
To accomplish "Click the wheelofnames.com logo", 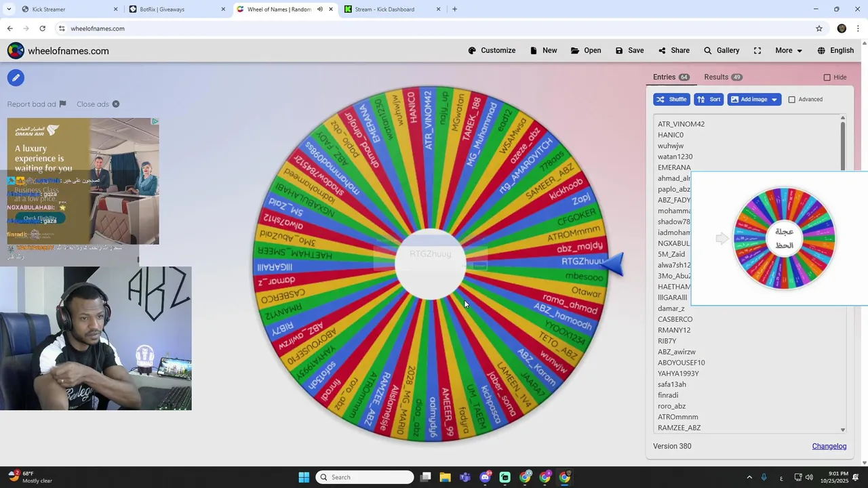I will tap(58, 51).
